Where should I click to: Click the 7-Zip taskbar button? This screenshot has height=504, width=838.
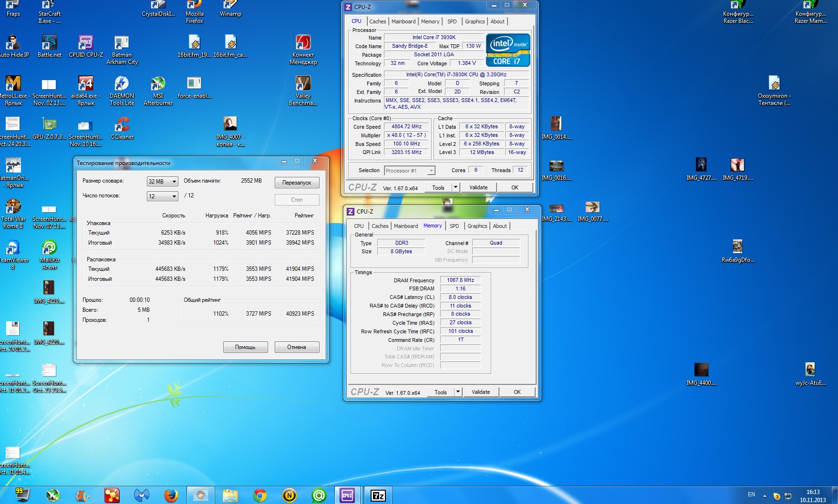[x=378, y=495]
